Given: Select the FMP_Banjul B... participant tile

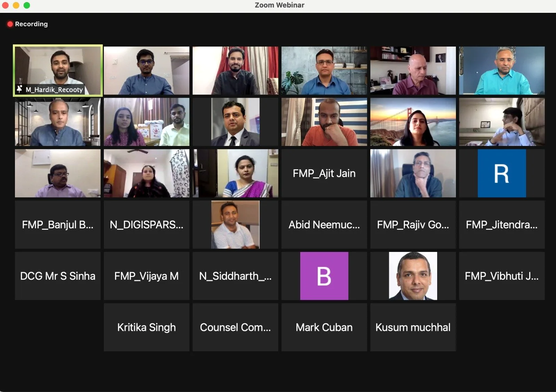Looking at the screenshot, I should point(58,224).
